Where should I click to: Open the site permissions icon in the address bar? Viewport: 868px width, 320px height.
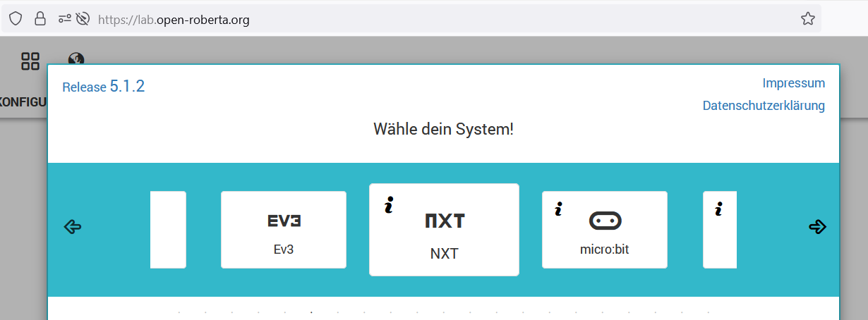(x=64, y=19)
